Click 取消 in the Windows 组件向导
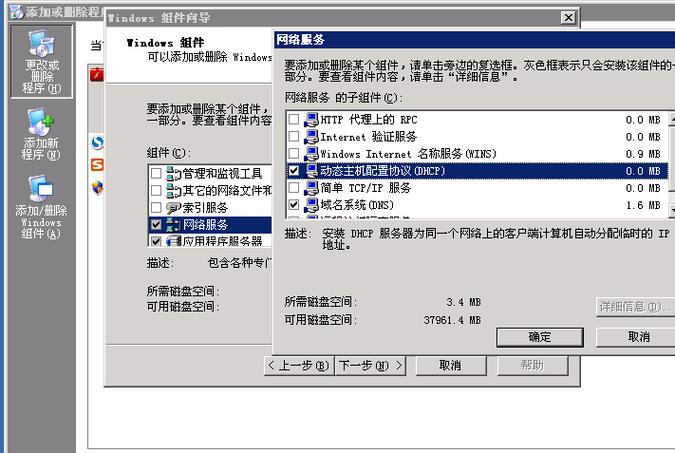Viewport: 675px width, 453px height. coord(451,366)
